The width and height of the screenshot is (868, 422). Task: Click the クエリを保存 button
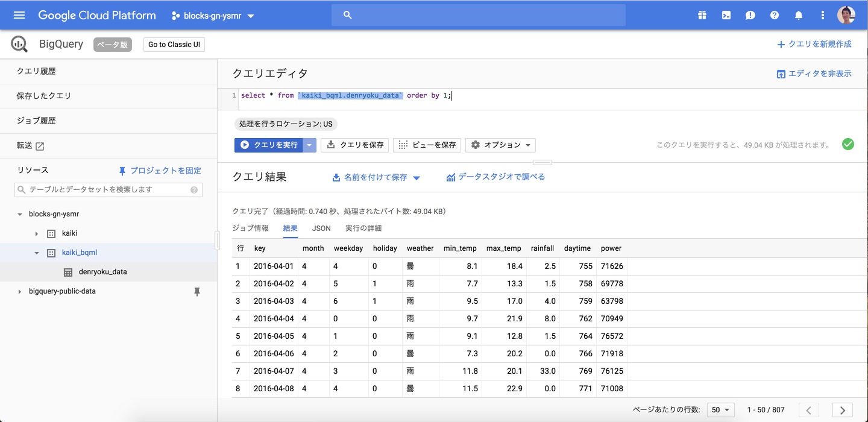click(354, 145)
